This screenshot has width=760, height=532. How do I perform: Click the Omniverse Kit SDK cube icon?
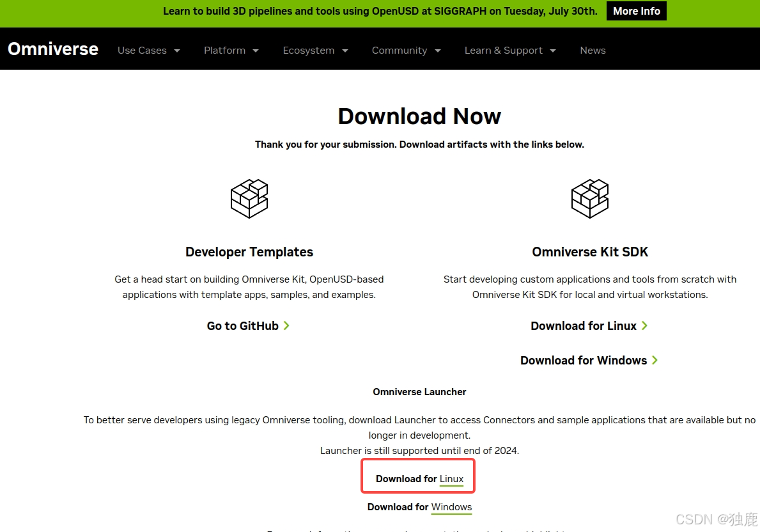click(x=590, y=199)
